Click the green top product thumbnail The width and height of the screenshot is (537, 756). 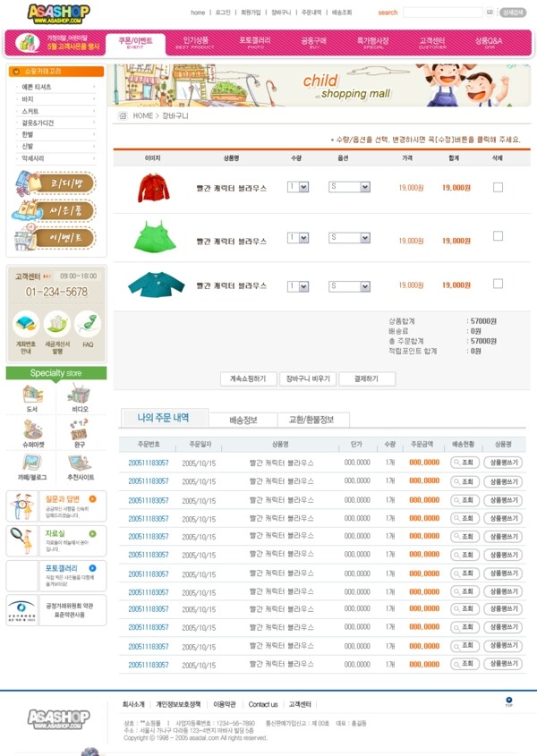point(155,237)
